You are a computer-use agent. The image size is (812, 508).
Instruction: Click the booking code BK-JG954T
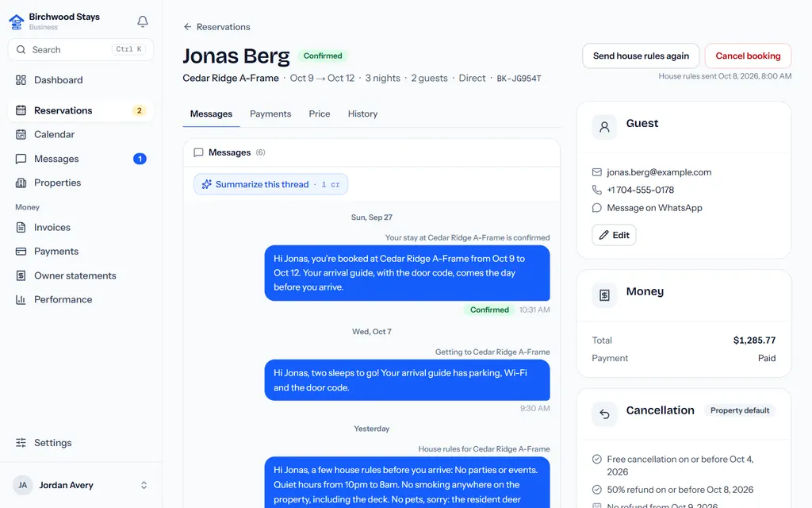pos(519,79)
